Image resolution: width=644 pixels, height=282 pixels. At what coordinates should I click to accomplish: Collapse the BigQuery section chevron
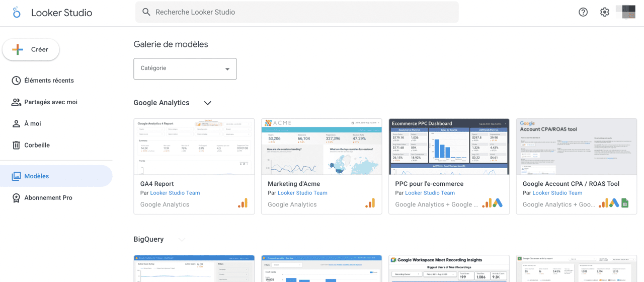[x=182, y=240]
